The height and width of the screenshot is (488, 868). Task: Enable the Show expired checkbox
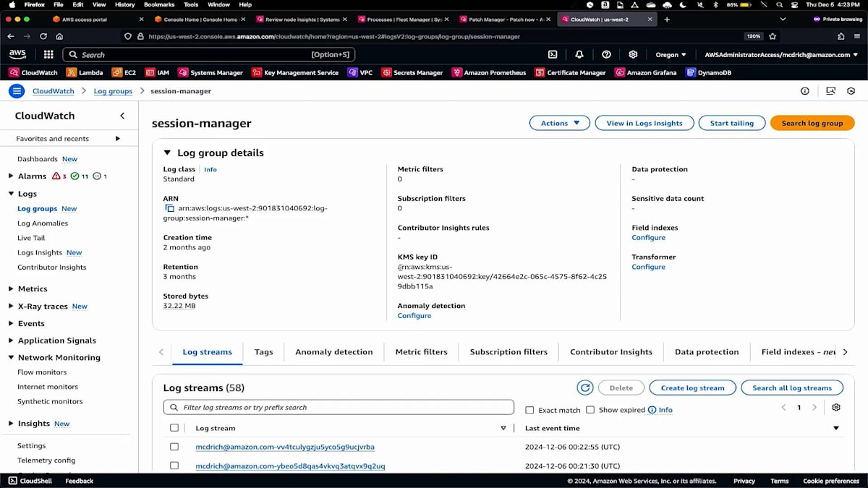[590, 410]
